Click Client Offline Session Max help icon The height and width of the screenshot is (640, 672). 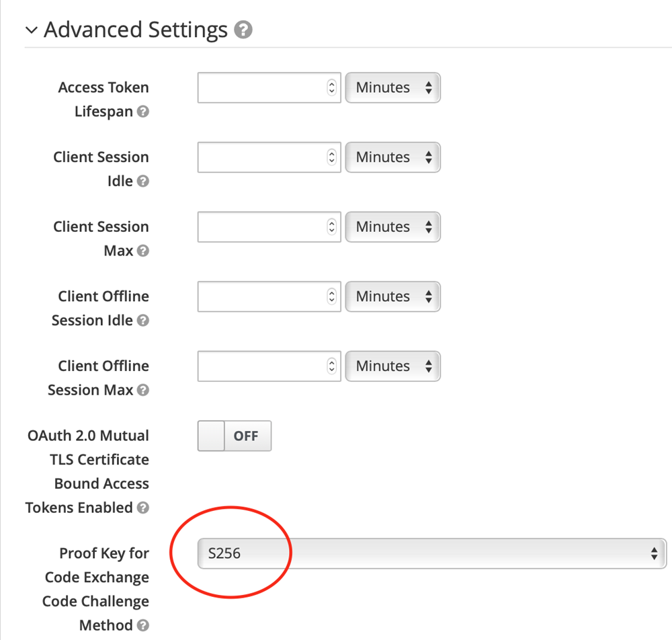(142, 390)
